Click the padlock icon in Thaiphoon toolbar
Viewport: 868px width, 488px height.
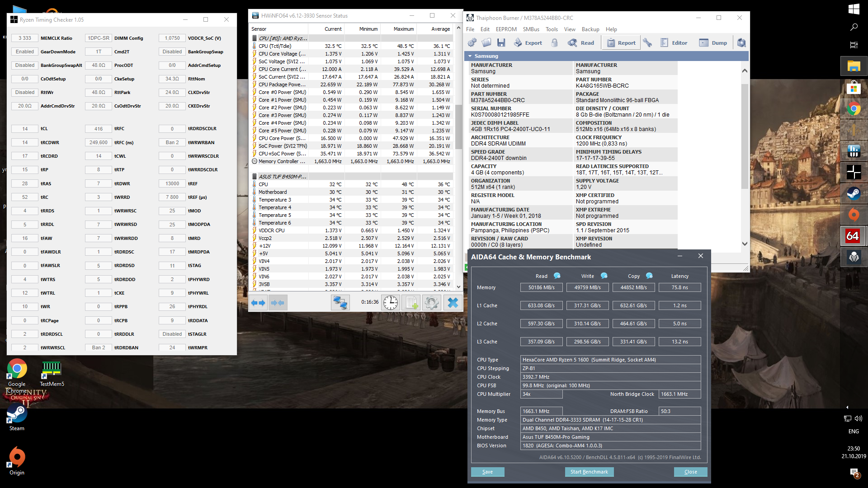coord(554,42)
